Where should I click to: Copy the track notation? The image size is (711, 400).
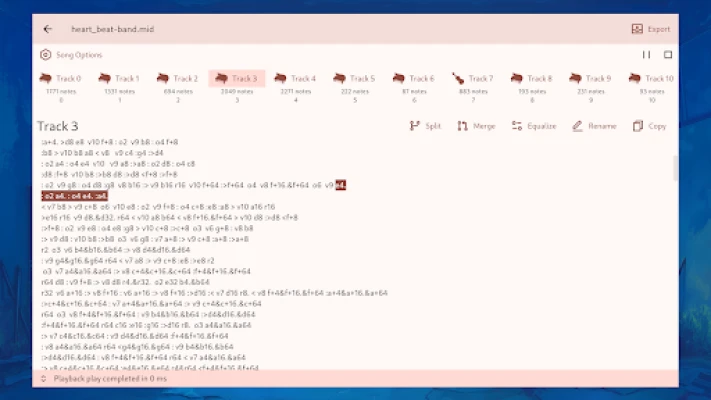[649, 126]
